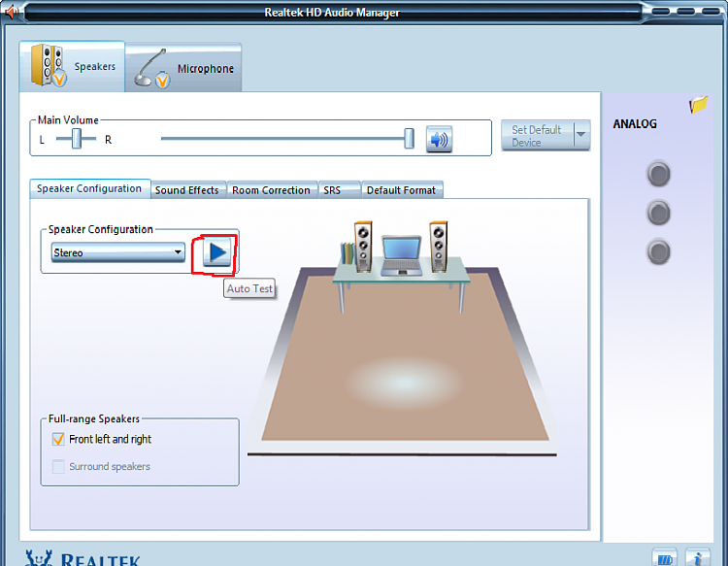Mute the main volume speaker button
Image resolution: width=728 pixels, height=566 pixels.
(x=439, y=139)
